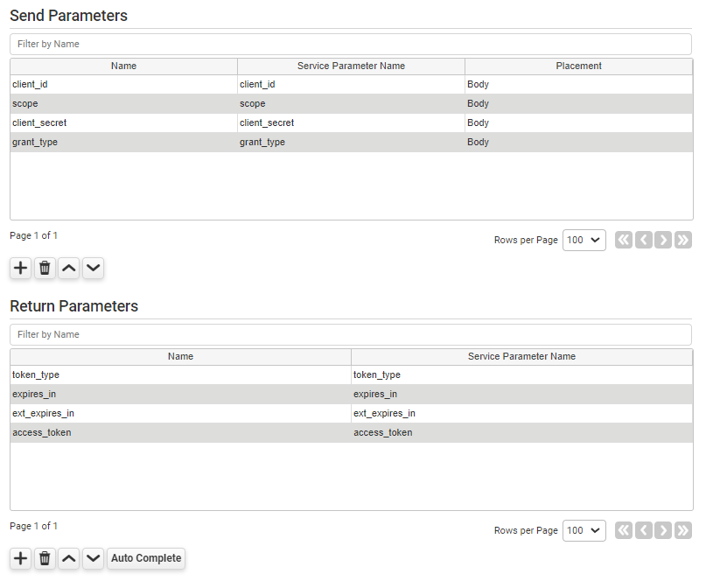Viewport: 706px width, 588px height.
Task: Sort Return Parameters by Service Parameter Name header
Action: [522, 357]
